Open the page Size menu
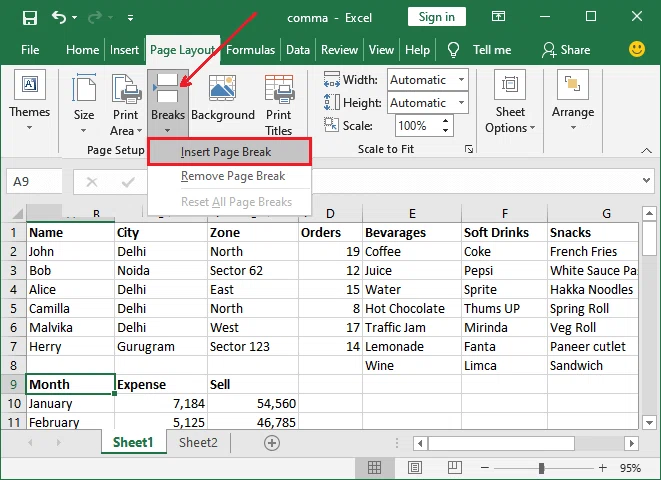The width and height of the screenshot is (661, 480). (84, 104)
